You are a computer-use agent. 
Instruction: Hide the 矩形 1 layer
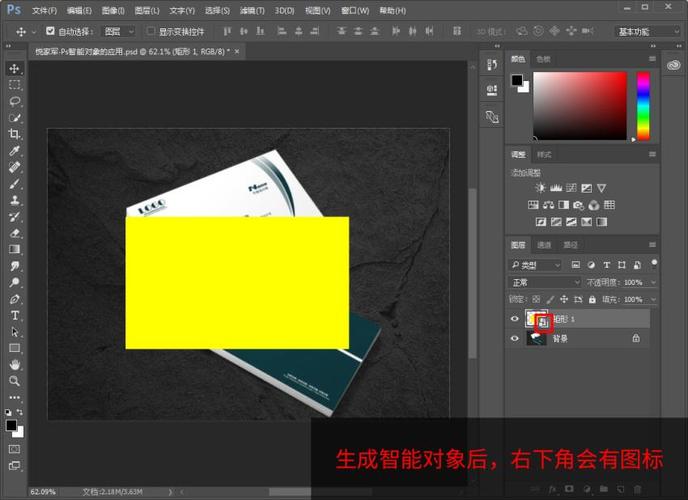[x=514, y=319]
